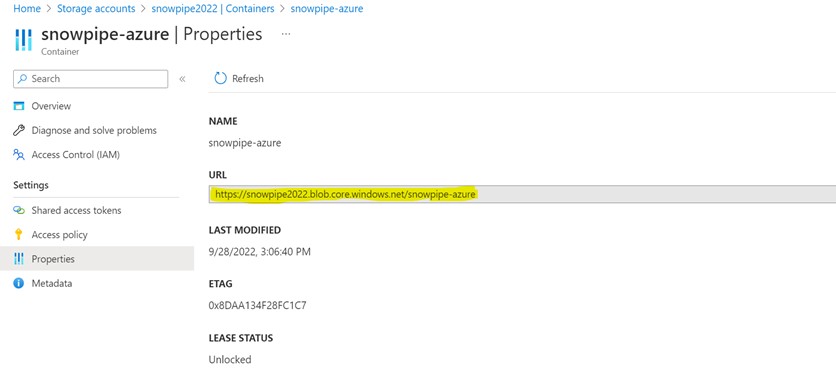This screenshot has width=836, height=382.
Task: Click the Overview icon in sidebar
Action: (x=19, y=106)
